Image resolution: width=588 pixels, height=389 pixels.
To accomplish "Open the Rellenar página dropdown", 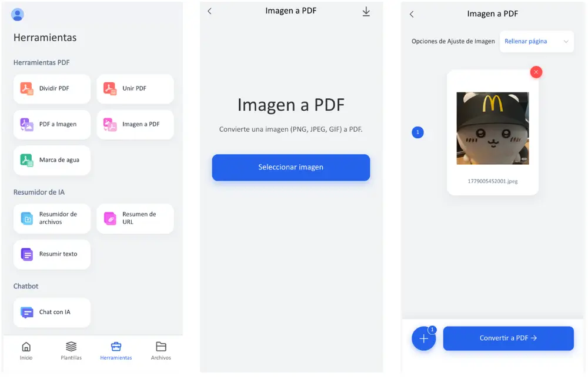I will pyautogui.click(x=537, y=41).
